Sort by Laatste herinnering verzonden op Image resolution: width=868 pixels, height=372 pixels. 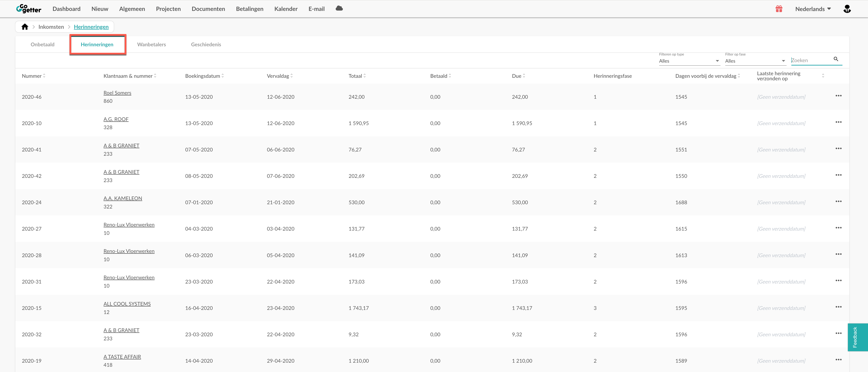click(x=823, y=76)
